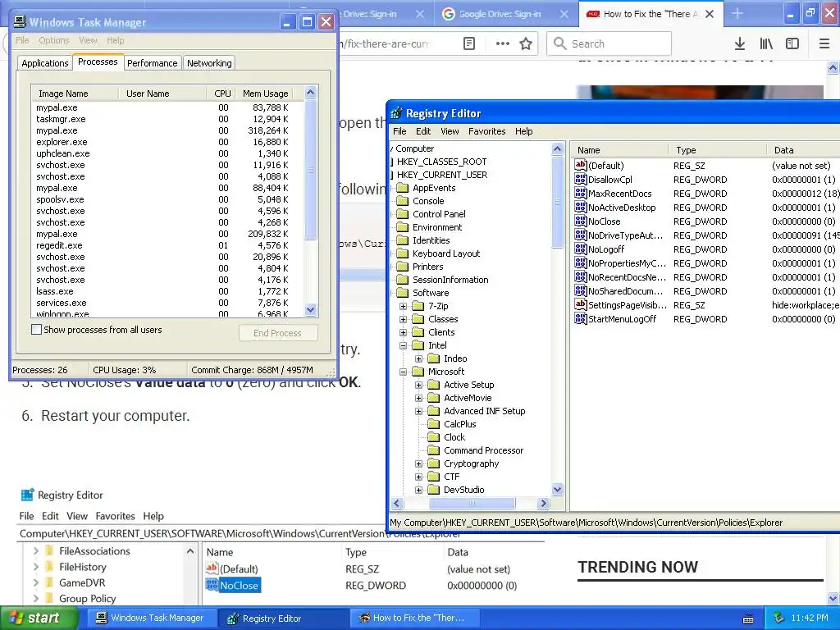The width and height of the screenshot is (840, 630).
Task: Click the How to Fix taskbar button
Action: coord(413,619)
